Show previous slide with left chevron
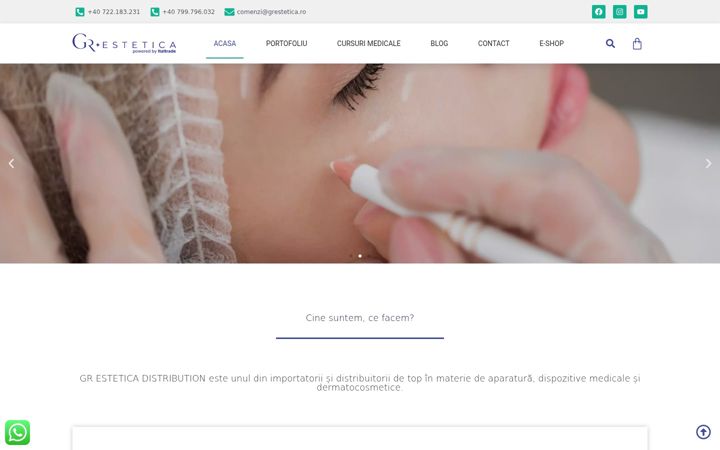Viewport: 720px width, 450px height. click(x=11, y=163)
